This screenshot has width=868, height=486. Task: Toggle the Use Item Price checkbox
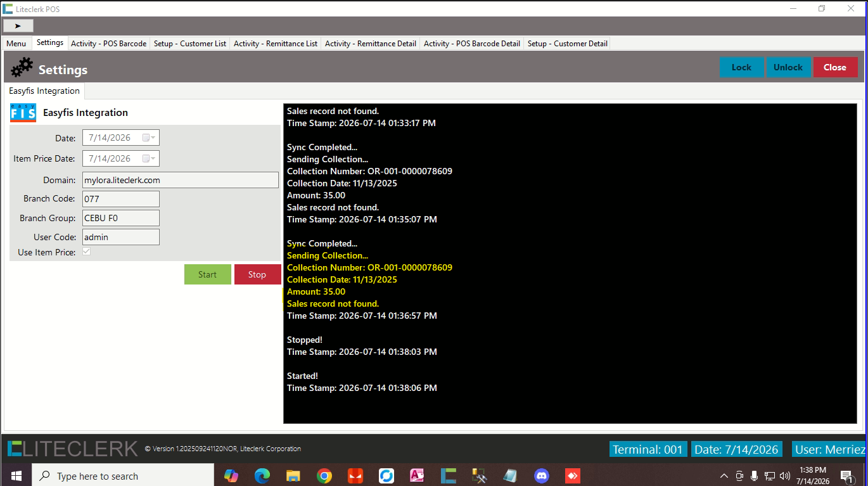pos(87,252)
